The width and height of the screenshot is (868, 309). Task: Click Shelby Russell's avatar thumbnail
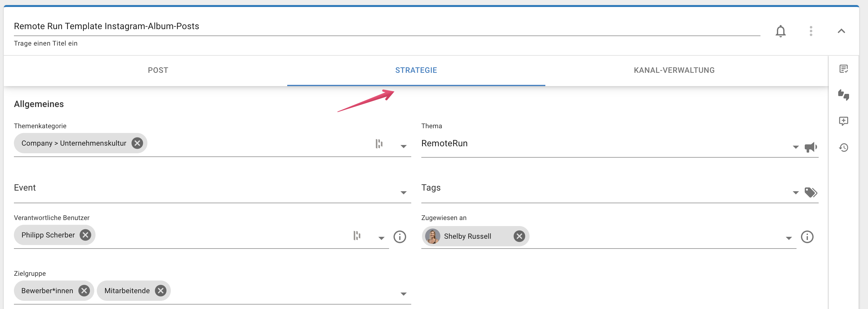pyautogui.click(x=432, y=236)
